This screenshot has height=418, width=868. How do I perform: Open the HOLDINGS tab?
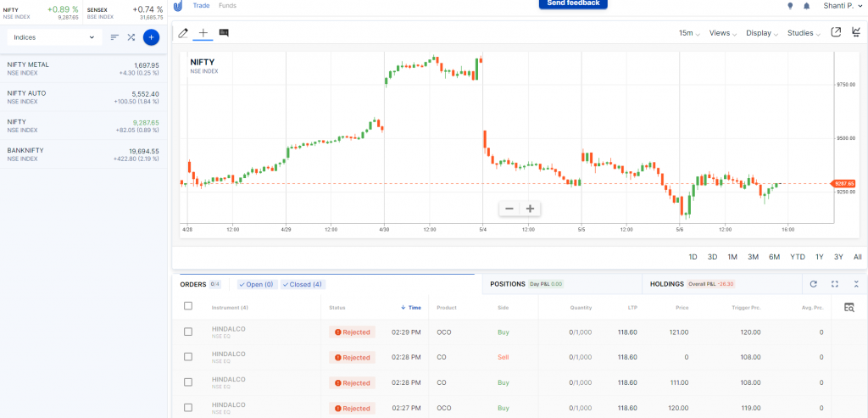point(666,284)
